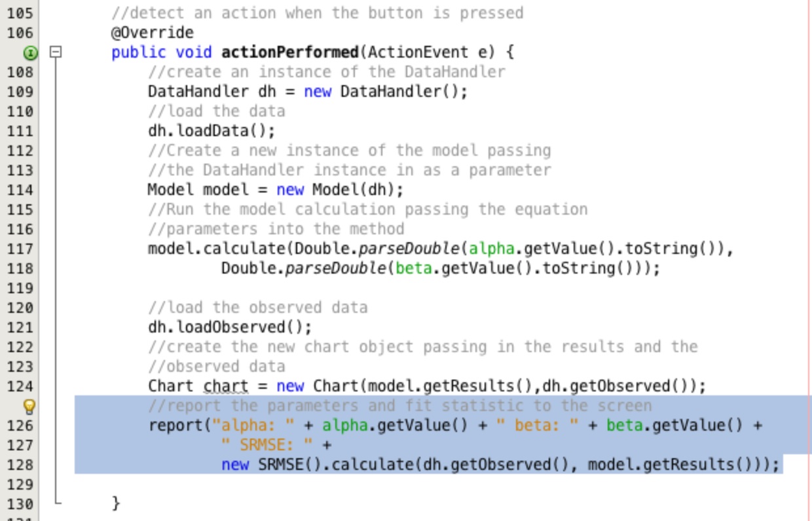Click the 'void' keyword
Screen dimensions: 812x521
[194, 52]
